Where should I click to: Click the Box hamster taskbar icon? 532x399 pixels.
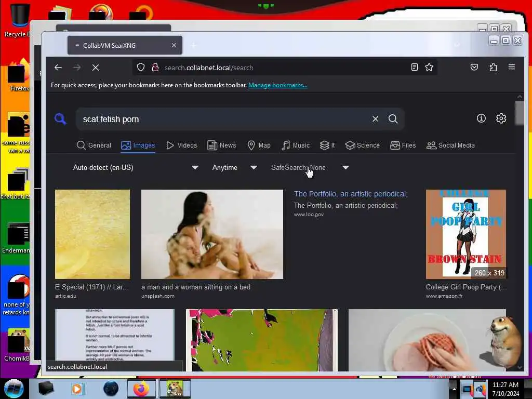[x=175, y=389]
